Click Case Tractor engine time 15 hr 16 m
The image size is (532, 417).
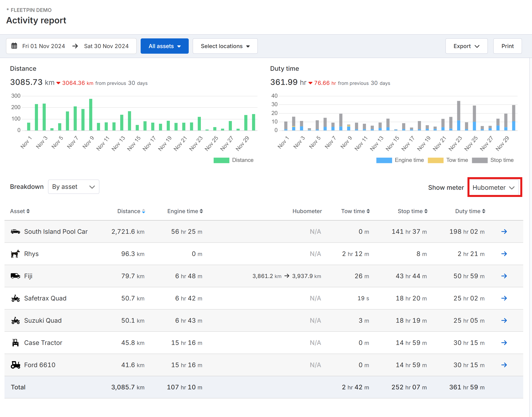[x=187, y=343]
